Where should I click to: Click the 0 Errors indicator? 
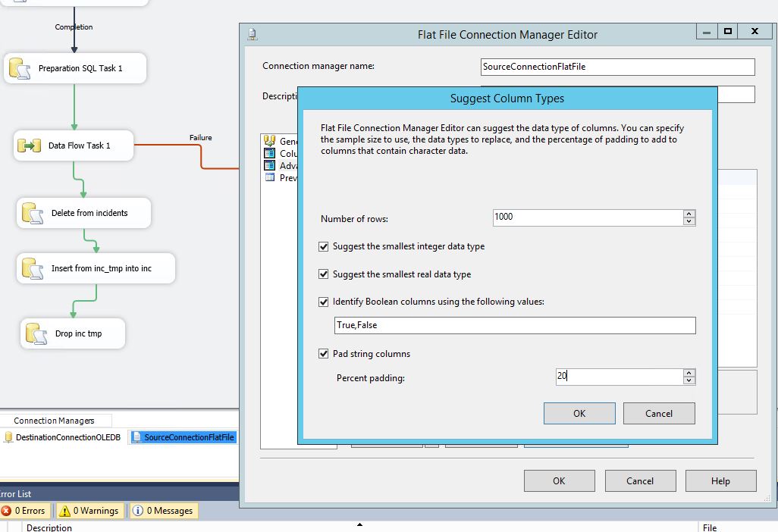point(26,511)
